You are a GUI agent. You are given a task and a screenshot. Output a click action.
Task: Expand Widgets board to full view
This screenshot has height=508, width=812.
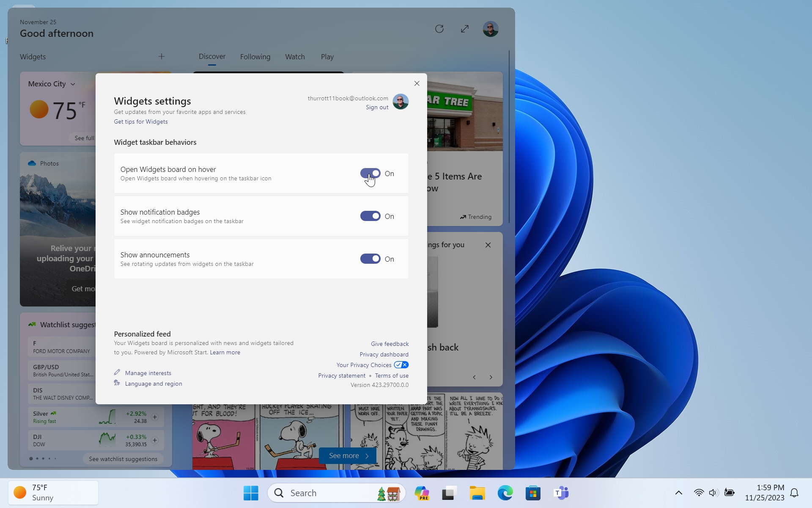(465, 29)
